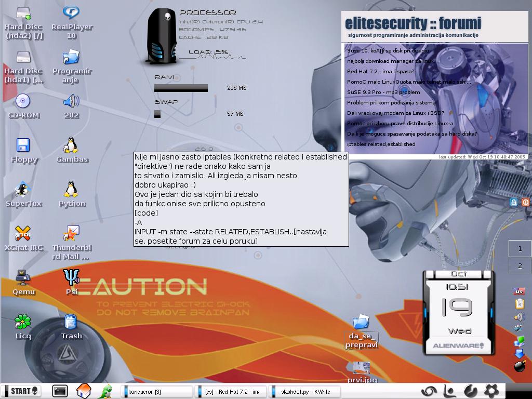Switch to Red Hat 7.2 taskbar entry
The image size is (532, 399).
(x=231, y=392)
